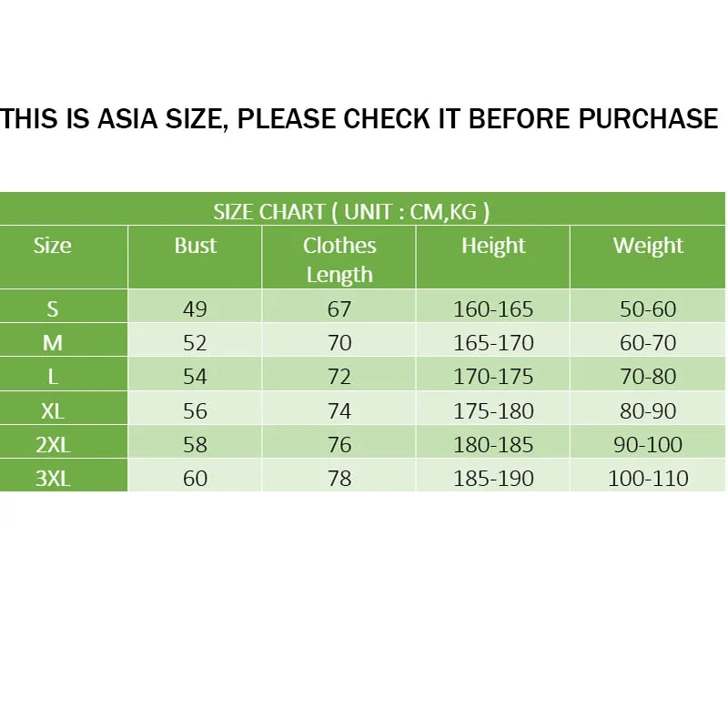
Task: Click height range 170-175
Action: coord(493,377)
